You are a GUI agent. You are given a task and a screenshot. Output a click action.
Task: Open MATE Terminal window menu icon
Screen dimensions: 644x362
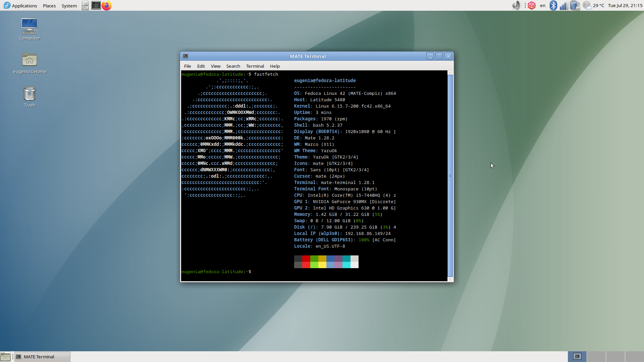click(185, 56)
